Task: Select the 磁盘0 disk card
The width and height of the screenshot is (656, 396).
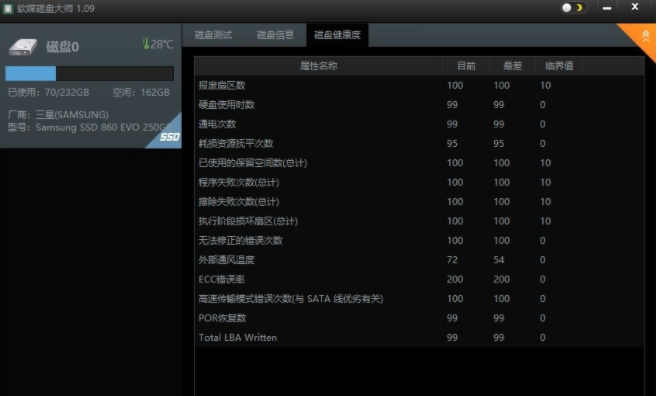Action: coord(91,86)
